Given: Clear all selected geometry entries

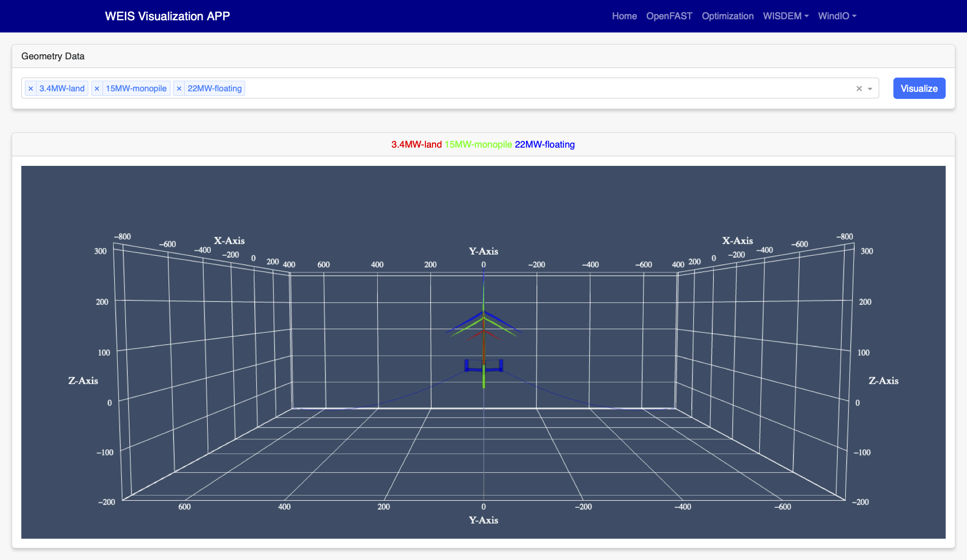Looking at the screenshot, I should pyautogui.click(x=859, y=88).
